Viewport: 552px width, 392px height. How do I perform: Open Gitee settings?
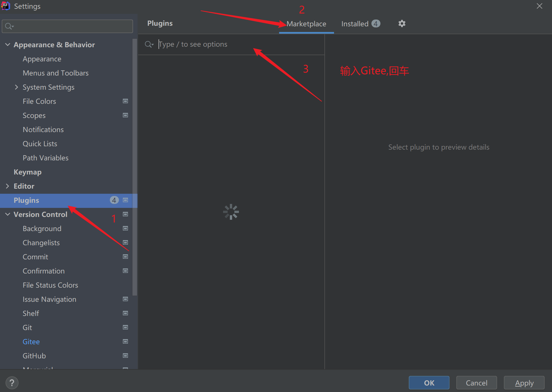click(31, 342)
